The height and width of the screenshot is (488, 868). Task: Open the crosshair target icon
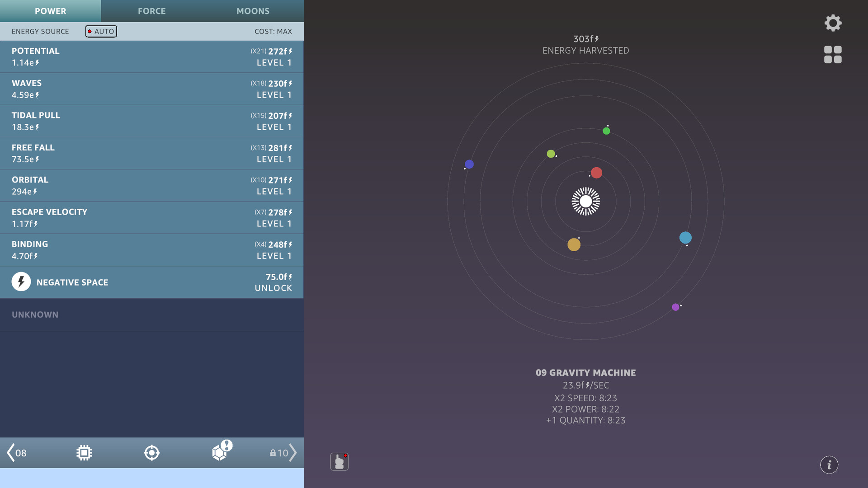pyautogui.click(x=151, y=453)
